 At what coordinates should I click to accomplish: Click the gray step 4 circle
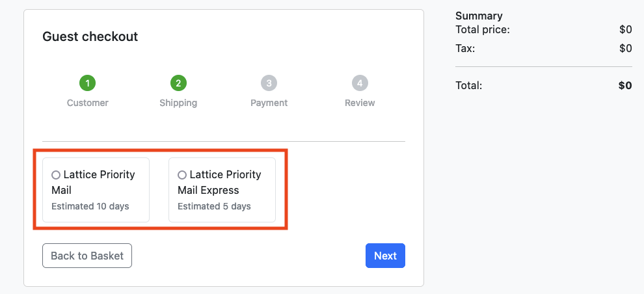[x=360, y=83]
